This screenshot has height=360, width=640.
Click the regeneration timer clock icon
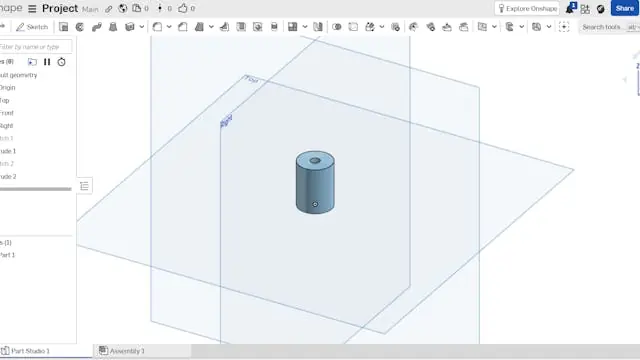click(61, 62)
